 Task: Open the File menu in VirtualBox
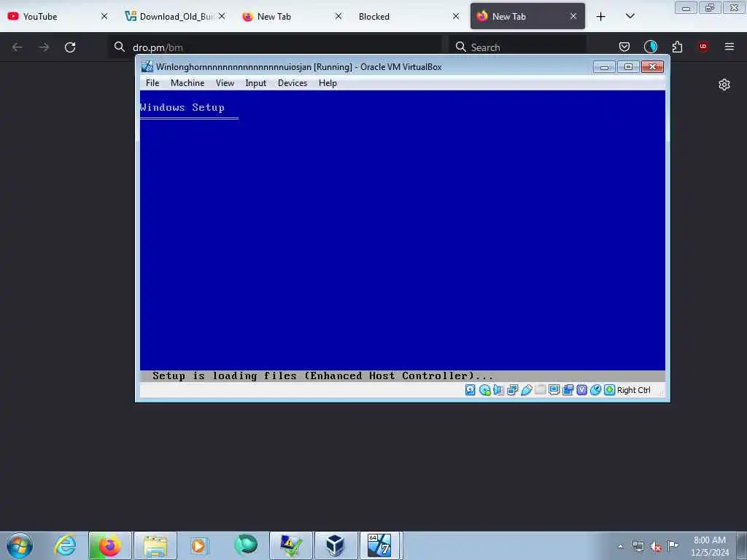pos(152,83)
